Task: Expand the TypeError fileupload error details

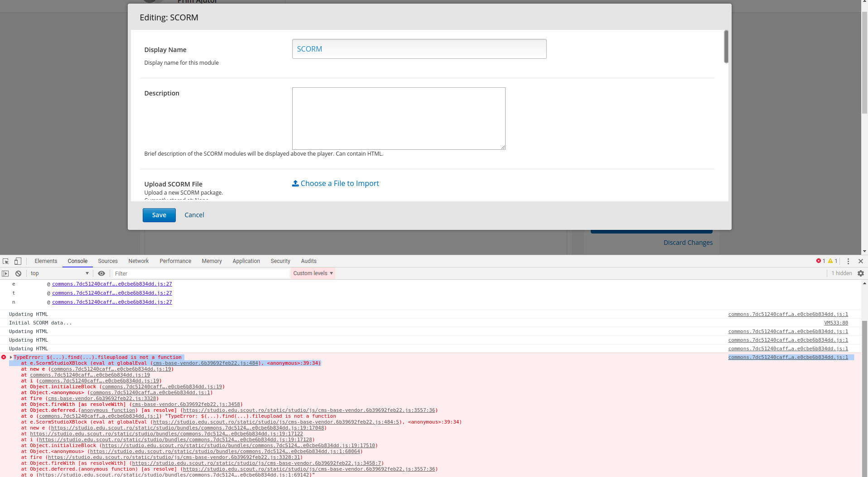Action: point(10,357)
